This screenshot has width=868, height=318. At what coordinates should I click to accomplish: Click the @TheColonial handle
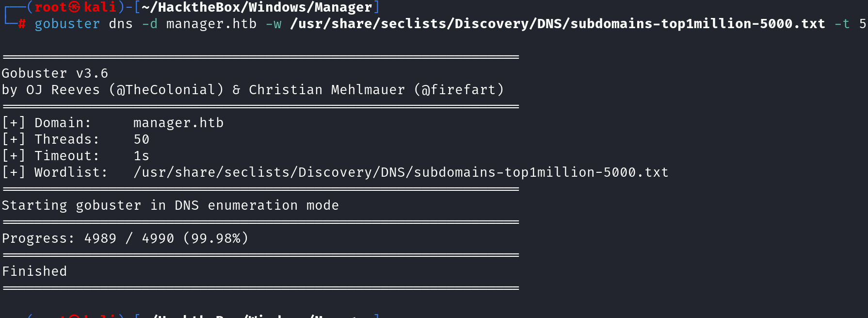click(x=166, y=90)
